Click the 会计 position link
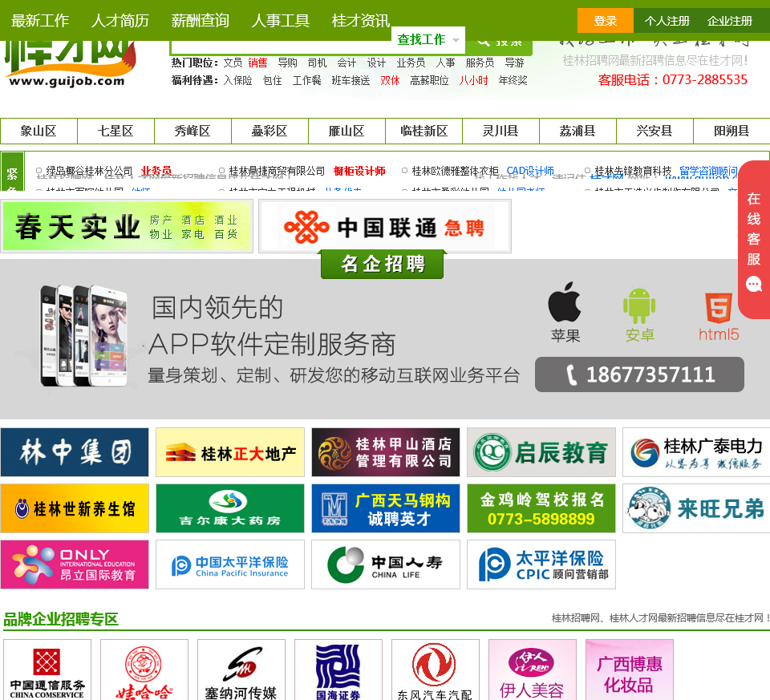This screenshot has width=770, height=700. tap(346, 63)
